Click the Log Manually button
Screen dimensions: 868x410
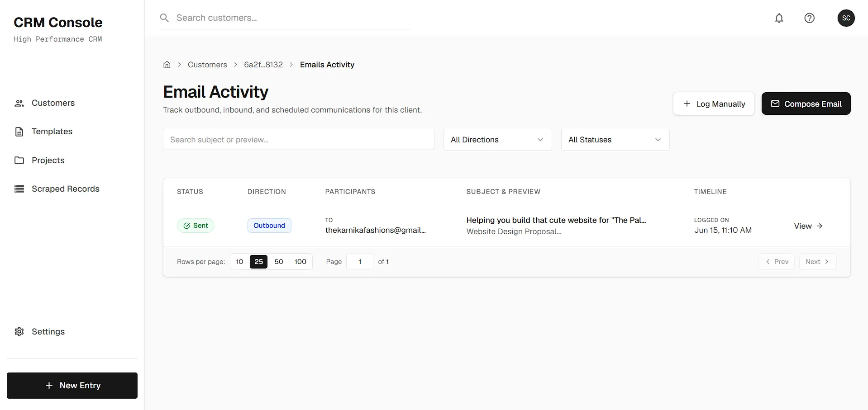[x=714, y=104]
